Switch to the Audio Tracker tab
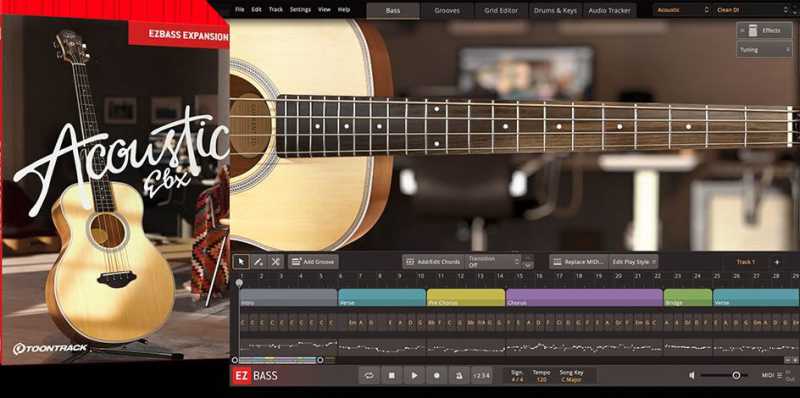This screenshot has width=800, height=398. (x=609, y=10)
